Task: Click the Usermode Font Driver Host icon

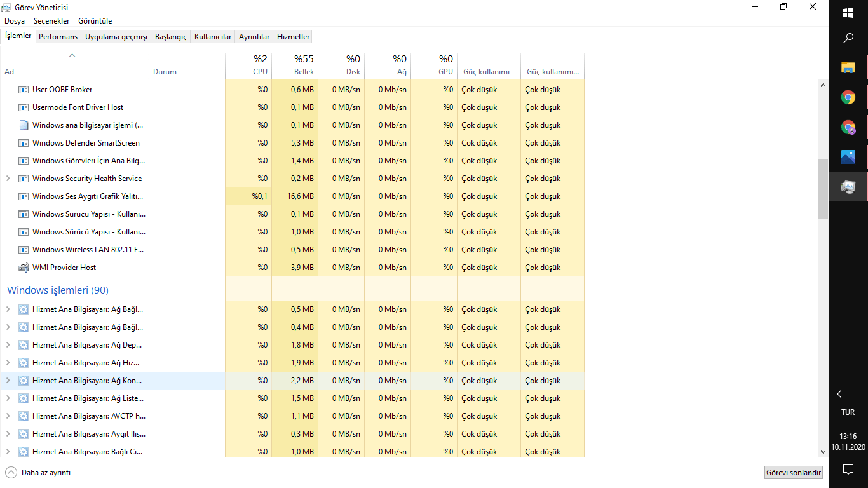Action: (x=24, y=107)
